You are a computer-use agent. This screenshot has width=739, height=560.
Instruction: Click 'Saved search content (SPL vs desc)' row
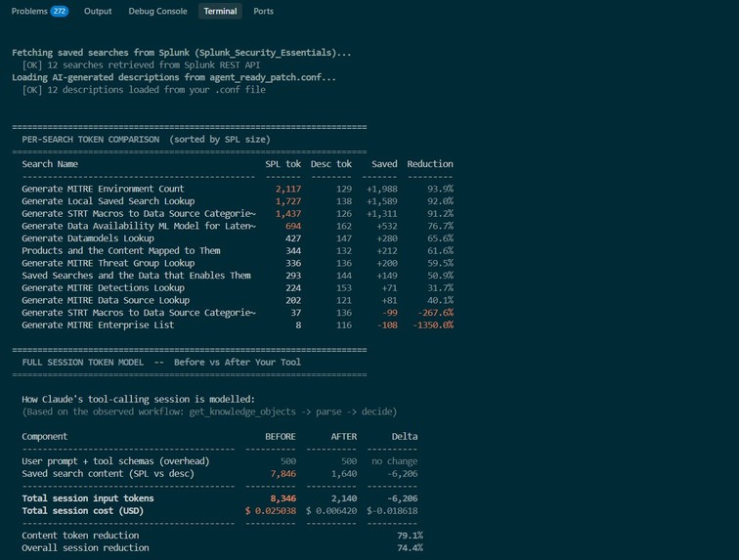point(108,474)
